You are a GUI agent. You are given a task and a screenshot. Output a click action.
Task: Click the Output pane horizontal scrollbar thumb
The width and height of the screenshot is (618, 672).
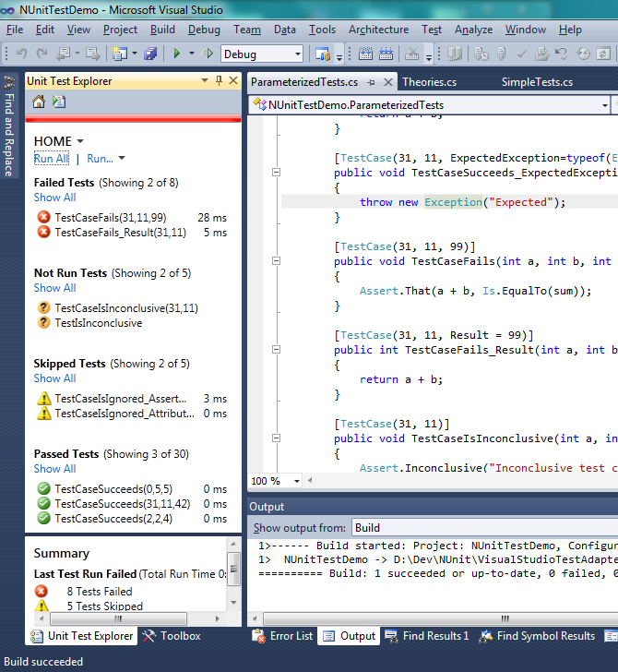pyautogui.click(x=441, y=618)
